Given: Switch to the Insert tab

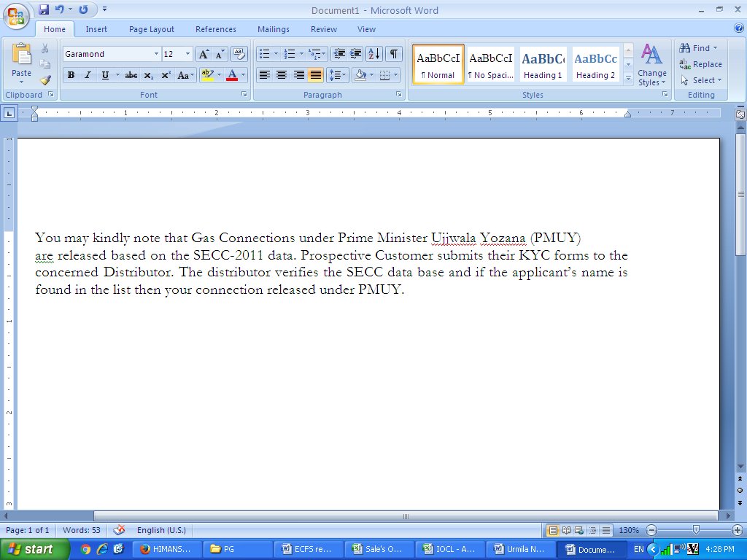Looking at the screenshot, I should coord(96,29).
